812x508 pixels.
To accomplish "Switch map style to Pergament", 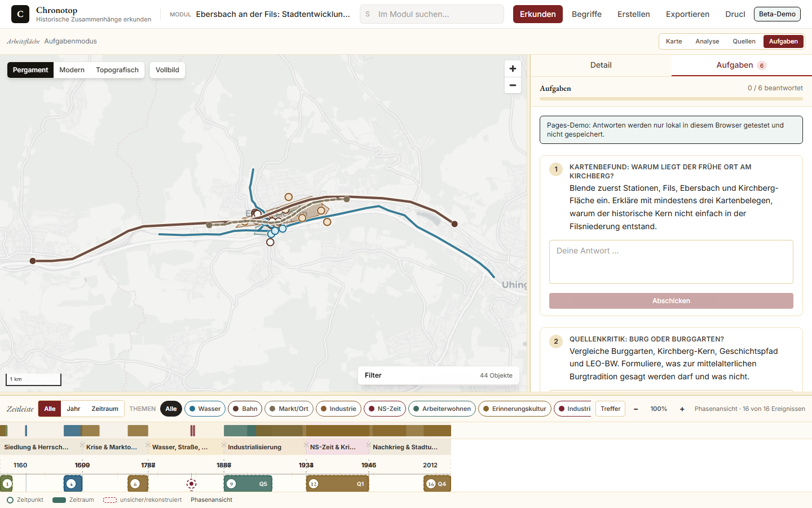I will pyautogui.click(x=30, y=70).
